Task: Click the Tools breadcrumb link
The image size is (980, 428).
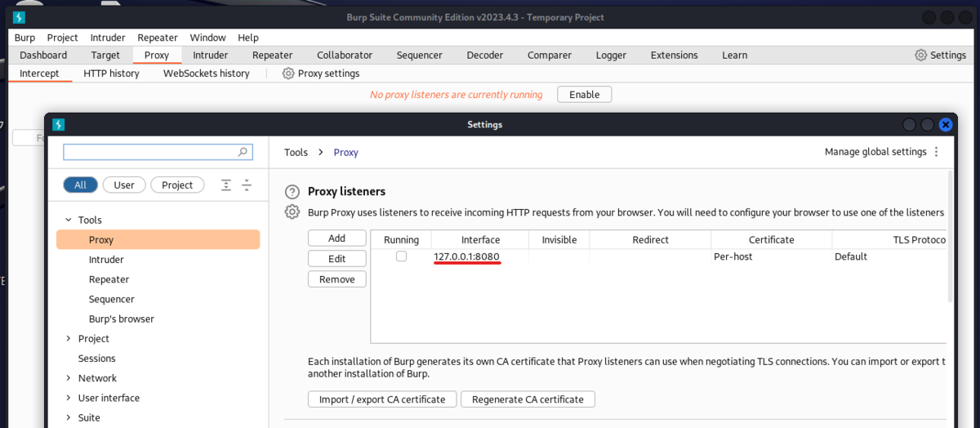Action: (296, 153)
